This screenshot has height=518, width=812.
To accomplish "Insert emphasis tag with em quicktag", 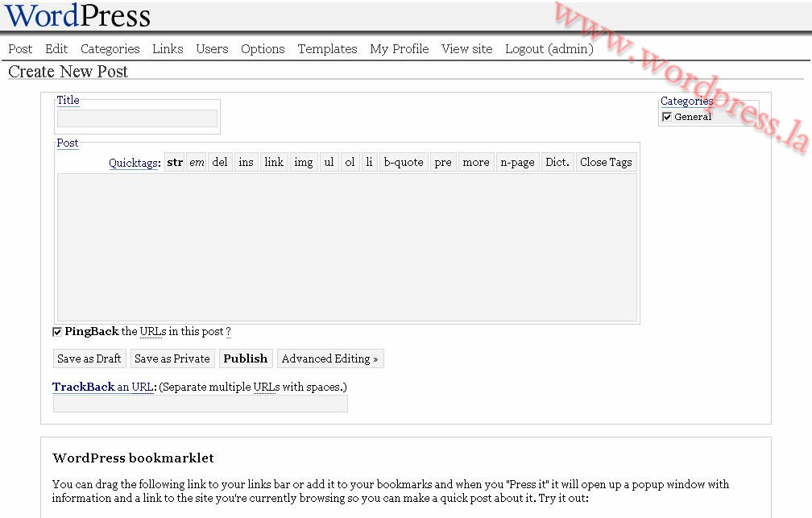I will click(197, 162).
